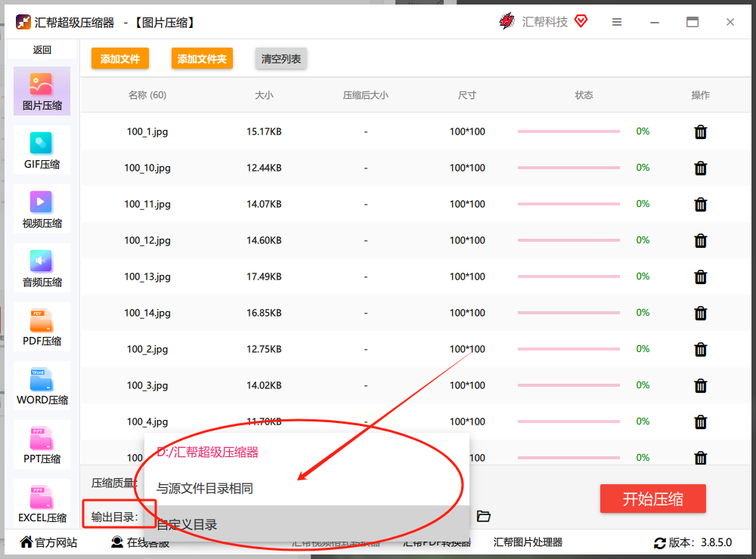Click the trash icon for 100_11.jpg
The image size is (756, 559).
pos(701,204)
